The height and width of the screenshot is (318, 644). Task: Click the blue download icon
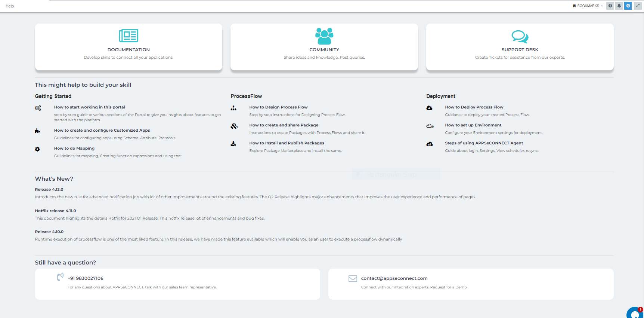pos(628,6)
